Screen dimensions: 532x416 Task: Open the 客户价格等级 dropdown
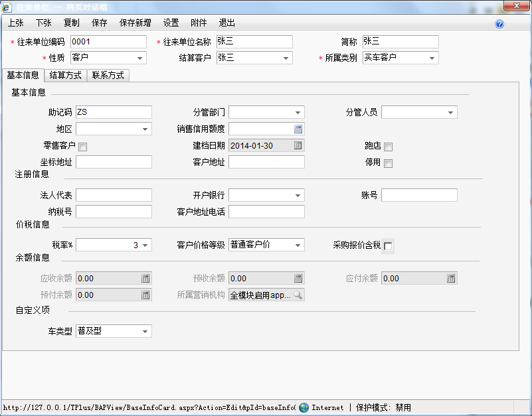click(x=298, y=245)
